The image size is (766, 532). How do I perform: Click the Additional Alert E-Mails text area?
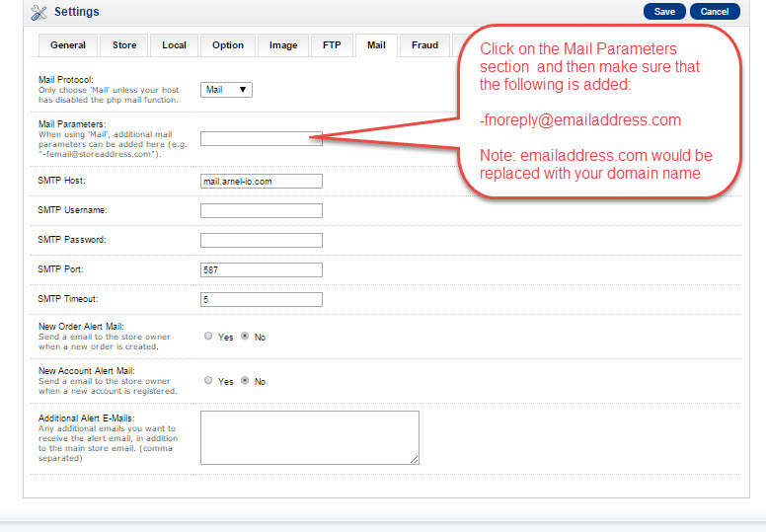click(x=309, y=437)
